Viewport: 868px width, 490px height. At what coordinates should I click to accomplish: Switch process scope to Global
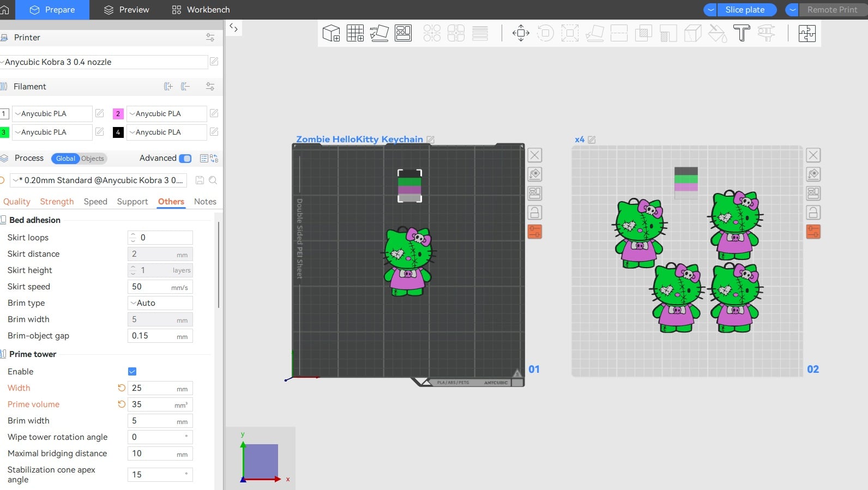point(65,159)
